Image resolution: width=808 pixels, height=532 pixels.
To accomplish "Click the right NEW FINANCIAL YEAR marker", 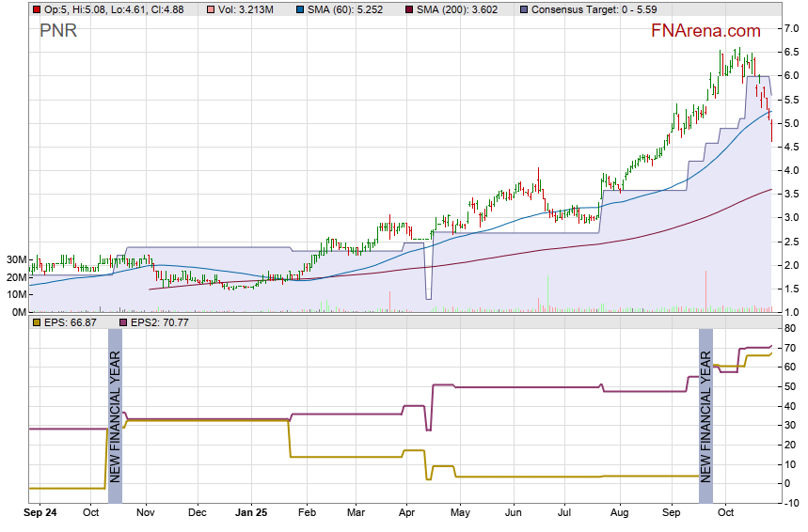I will (x=705, y=416).
